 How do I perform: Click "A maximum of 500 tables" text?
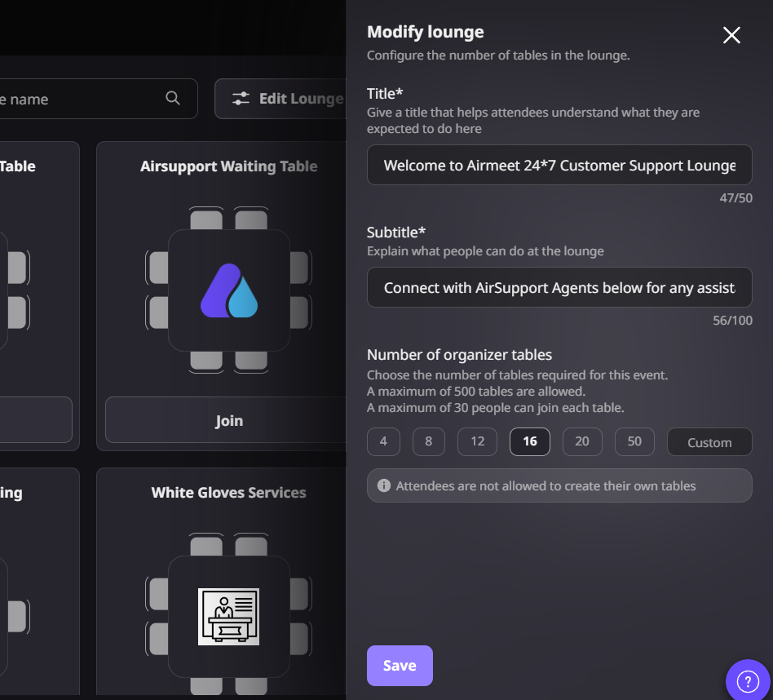476,391
